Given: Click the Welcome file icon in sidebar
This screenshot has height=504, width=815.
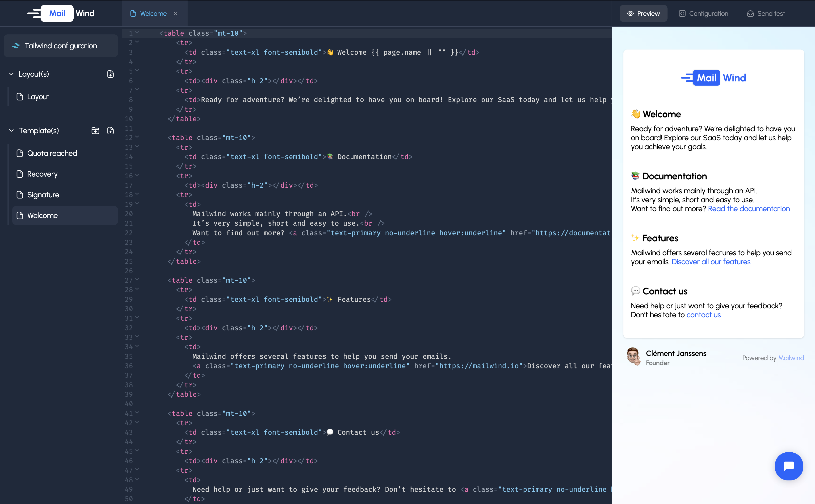Looking at the screenshot, I should (20, 215).
